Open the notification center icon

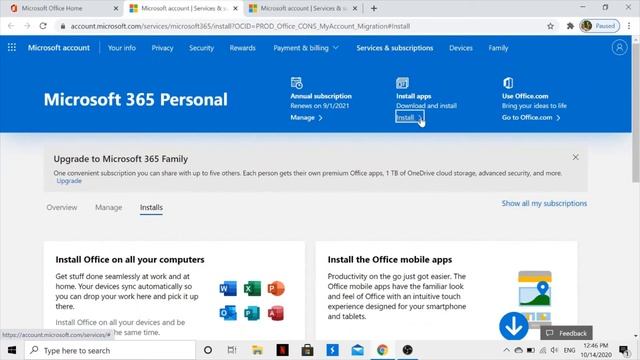click(x=624, y=350)
